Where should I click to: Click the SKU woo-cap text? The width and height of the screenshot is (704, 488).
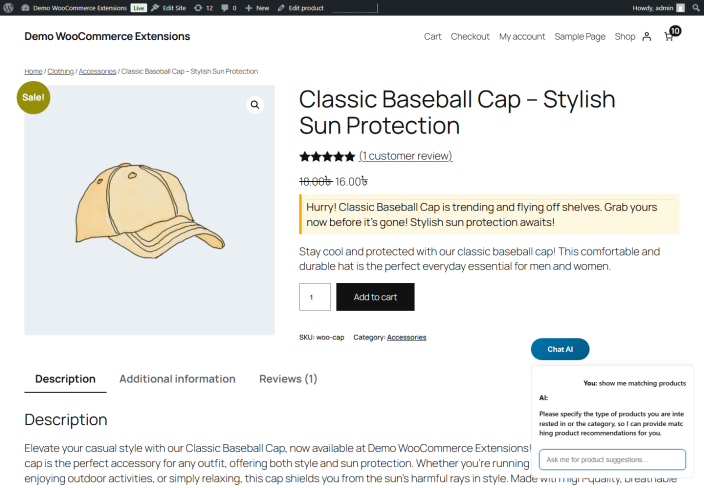coord(321,337)
